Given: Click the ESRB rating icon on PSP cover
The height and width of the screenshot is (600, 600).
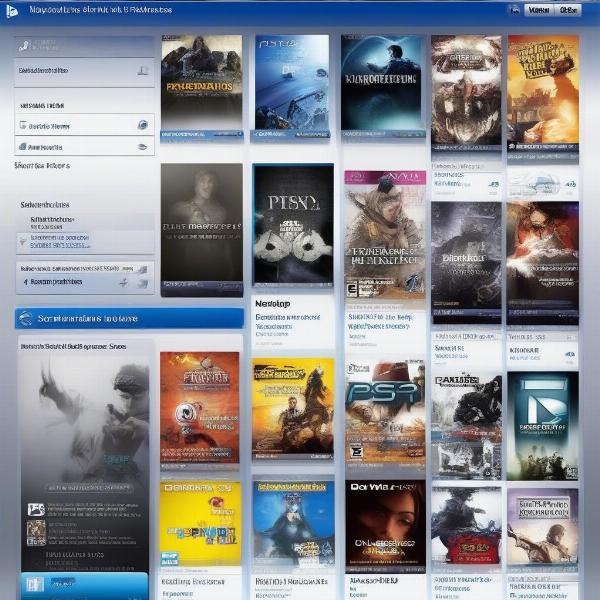Looking at the screenshot, I should pyautogui.click(x=356, y=452).
